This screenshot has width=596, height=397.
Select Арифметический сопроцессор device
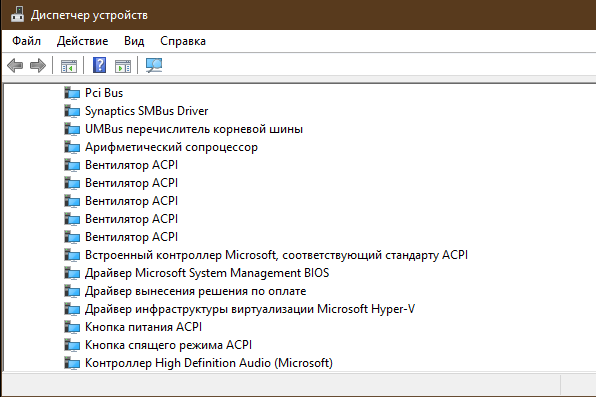[x=171, y=147]
